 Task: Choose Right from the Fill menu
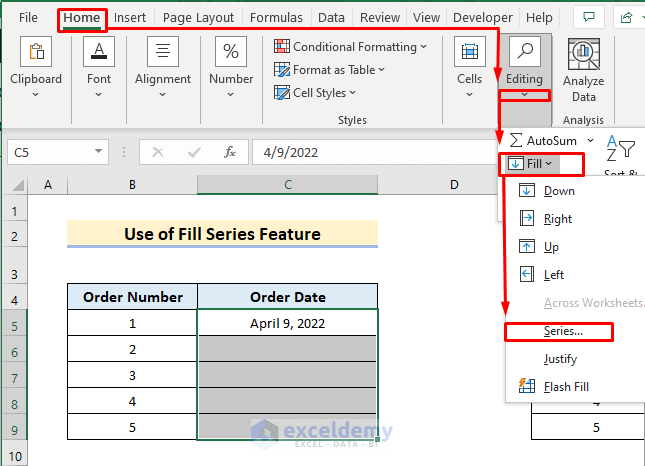pyautogui.click(x=575, y=219)
